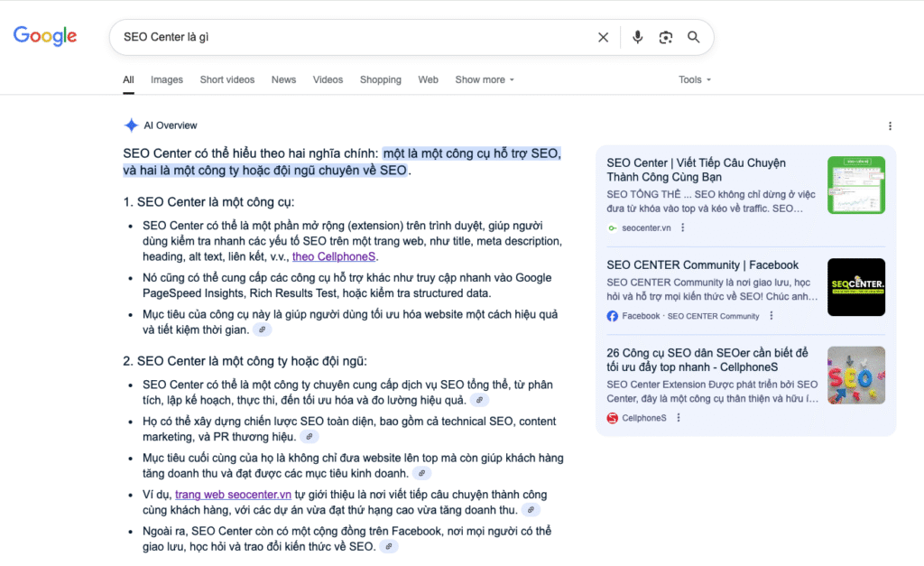This screenshot has width=924, height=566.
Task: Switch to the Images tab
Action: pyautogui.click(x=167, y=79)
